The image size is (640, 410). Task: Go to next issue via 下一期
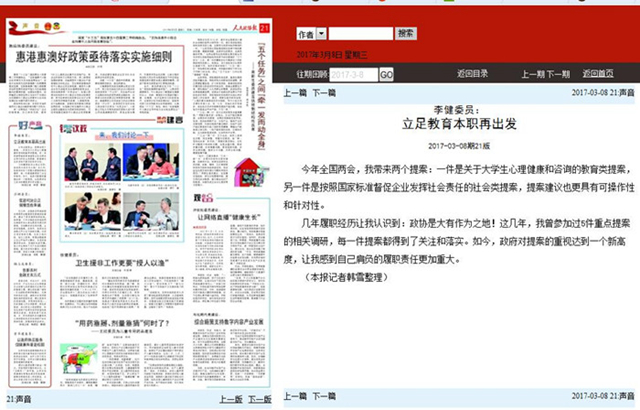coord(560,75)
